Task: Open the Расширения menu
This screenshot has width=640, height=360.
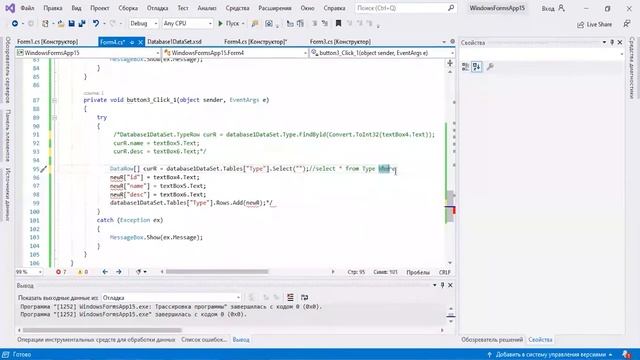Action: click(275, 8)
